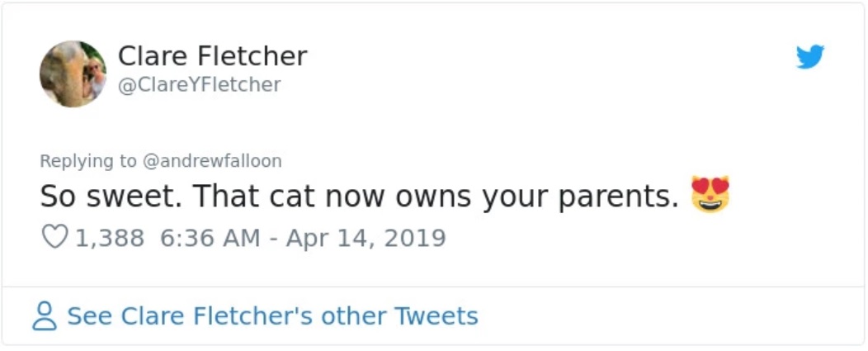Like the tweet with the heart icon

[x=54, y=238]
